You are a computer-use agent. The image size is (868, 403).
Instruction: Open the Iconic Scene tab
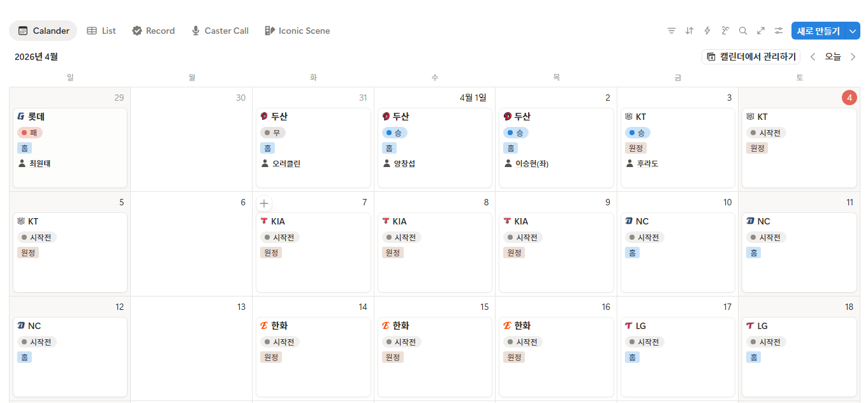coord(297,31)
